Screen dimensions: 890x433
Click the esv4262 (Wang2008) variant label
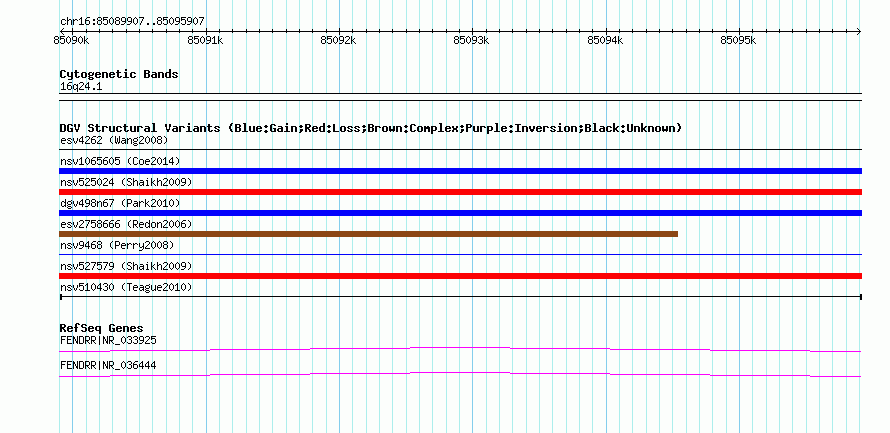click(114, 140)
